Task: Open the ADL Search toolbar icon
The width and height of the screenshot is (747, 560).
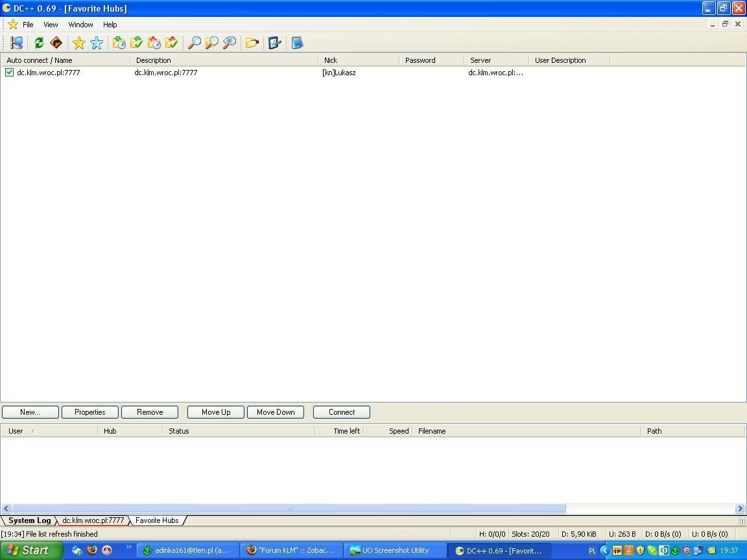Action: click(211, 43)
